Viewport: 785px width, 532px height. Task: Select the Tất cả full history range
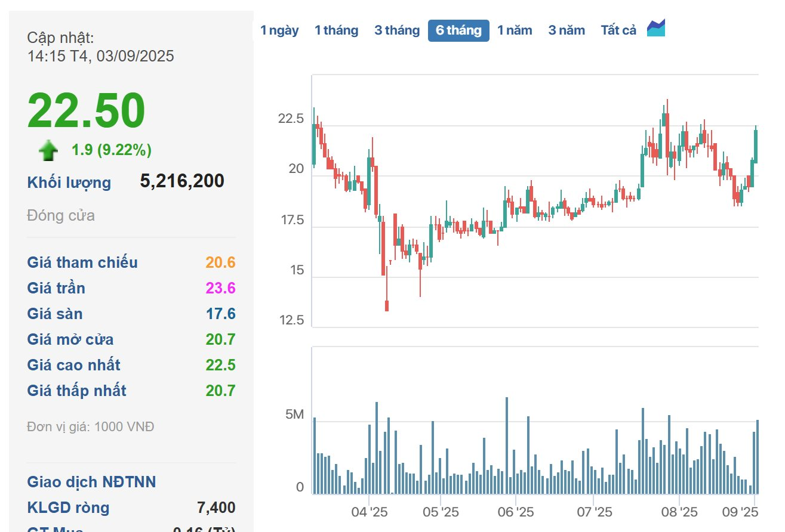coord(618,30)
